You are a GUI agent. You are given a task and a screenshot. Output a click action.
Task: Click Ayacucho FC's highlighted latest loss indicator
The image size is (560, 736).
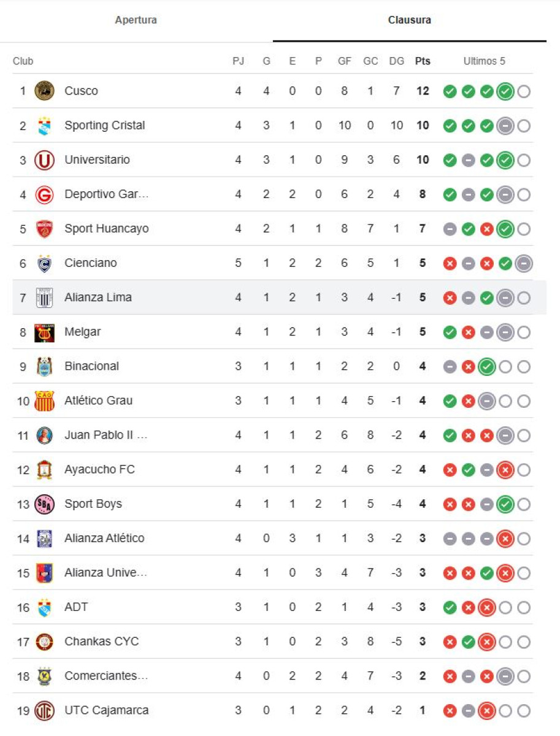click(x=505, y=470)
